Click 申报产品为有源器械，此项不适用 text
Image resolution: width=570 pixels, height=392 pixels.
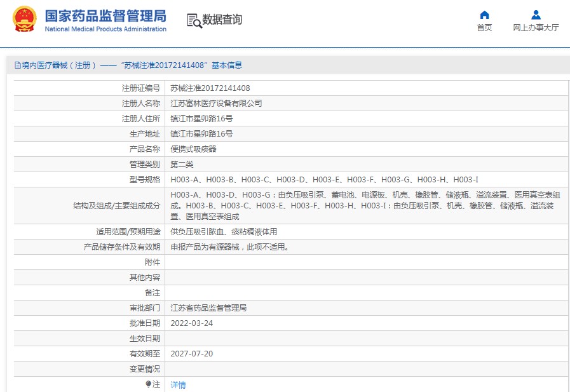click(x=230, y=247)
